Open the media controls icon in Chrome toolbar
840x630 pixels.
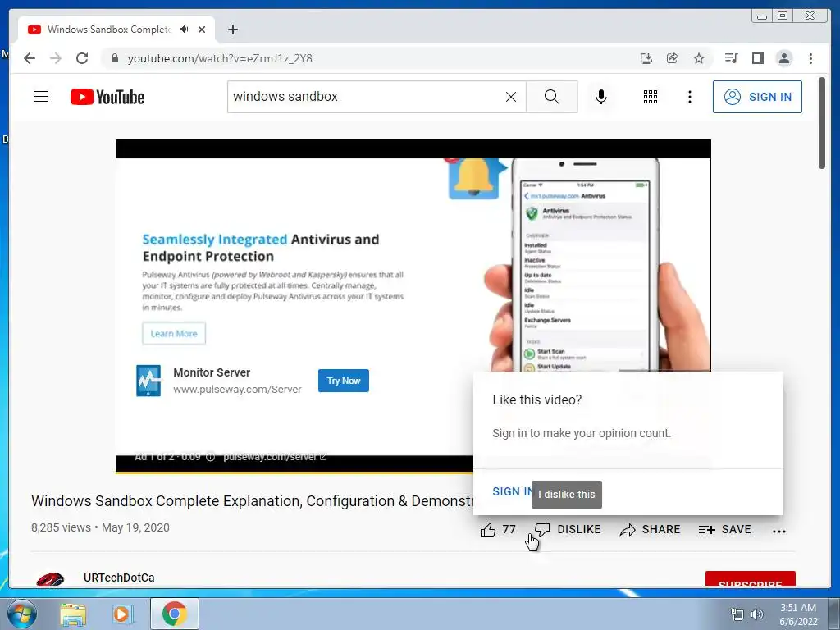[731, 58]
